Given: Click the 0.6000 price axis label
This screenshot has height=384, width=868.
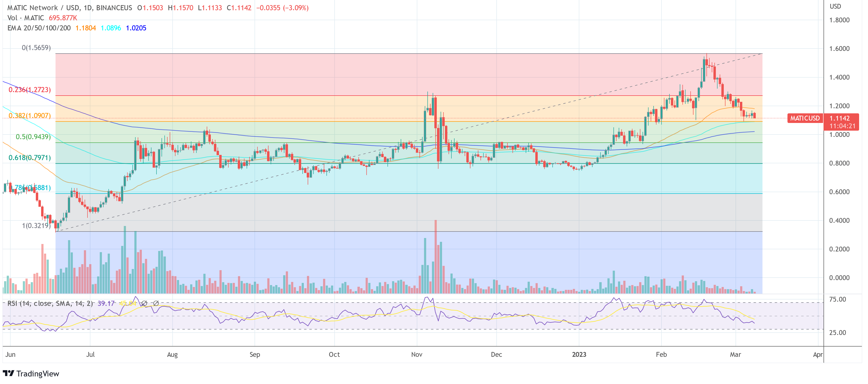Looking at the screenshot, I should point(839,192).
